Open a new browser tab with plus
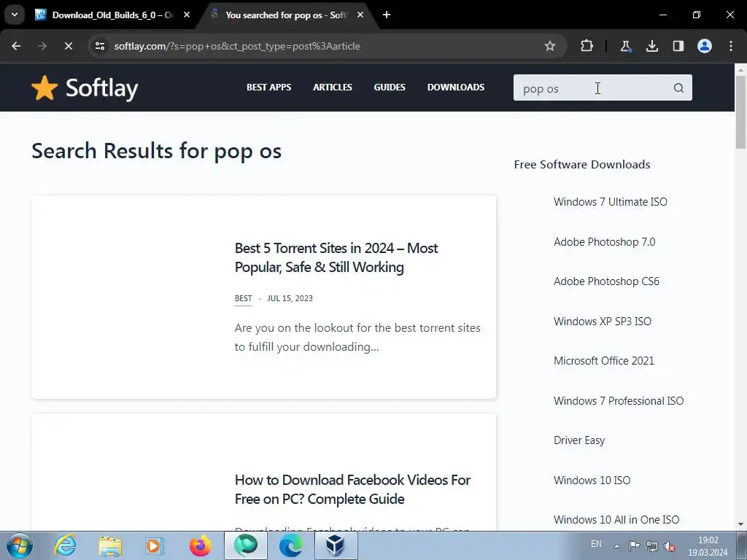Screen dimensions: 747x560 click(387, 15)
